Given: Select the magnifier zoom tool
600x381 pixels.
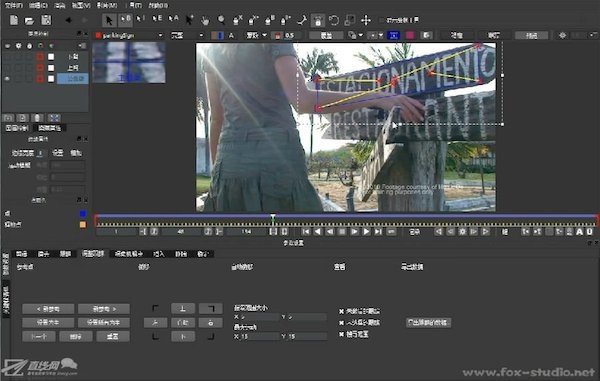Looking at the screenshot, I should pos(221,20).
